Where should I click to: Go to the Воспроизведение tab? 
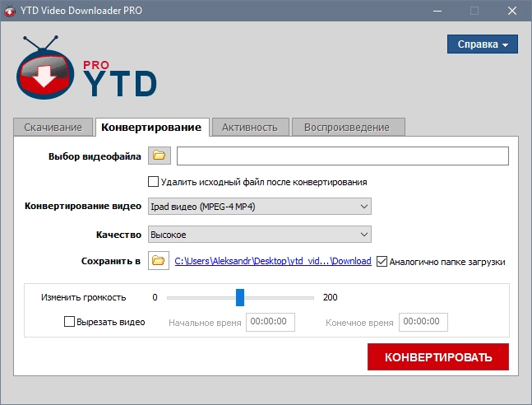coord(349,128)
